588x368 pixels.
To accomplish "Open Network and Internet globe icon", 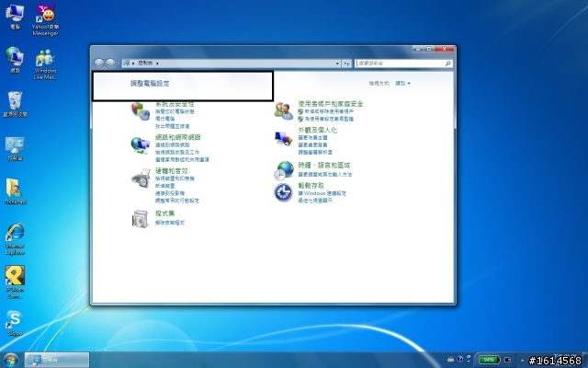I will (x=141, y=145).
